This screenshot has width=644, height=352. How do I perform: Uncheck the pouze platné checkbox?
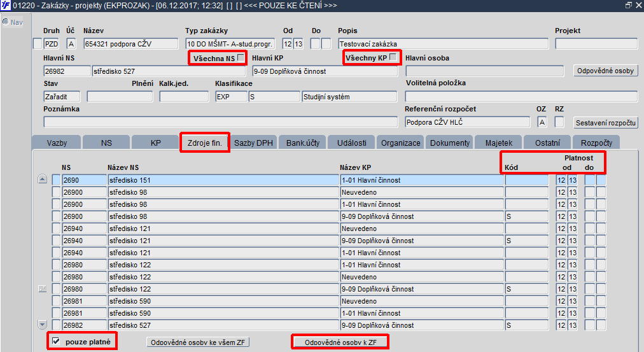[x=56, y=341]
